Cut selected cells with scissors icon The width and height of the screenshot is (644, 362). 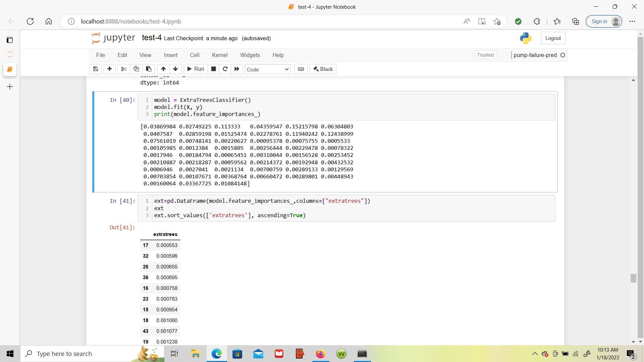point(124,69)
